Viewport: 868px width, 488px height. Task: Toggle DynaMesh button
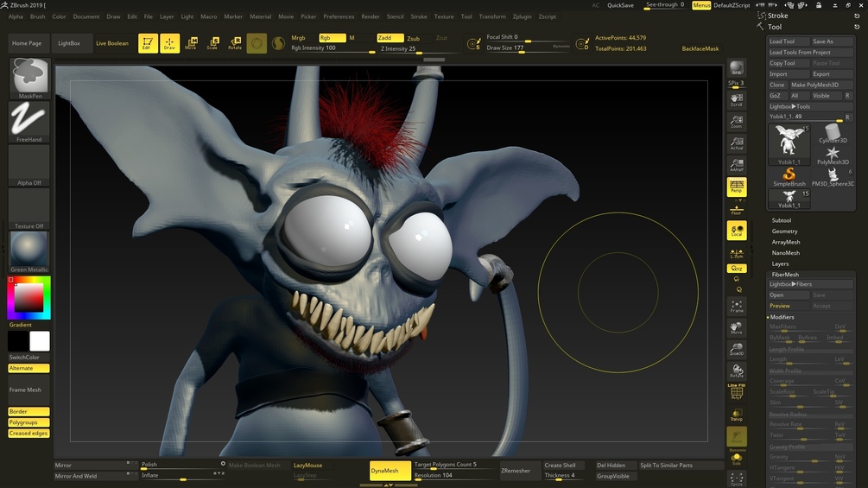pyautogui.click(x=390, y=471)
